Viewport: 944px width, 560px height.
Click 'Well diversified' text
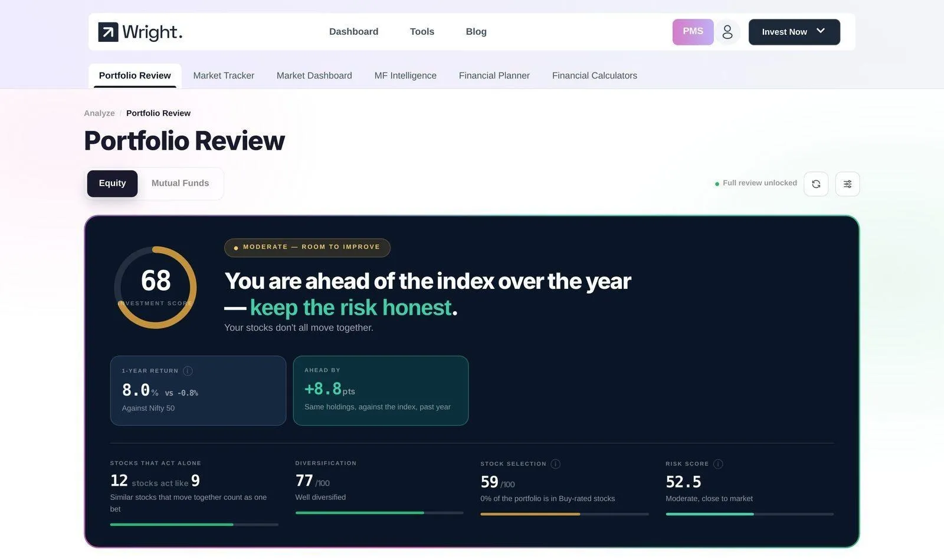[x=320, y=498]
